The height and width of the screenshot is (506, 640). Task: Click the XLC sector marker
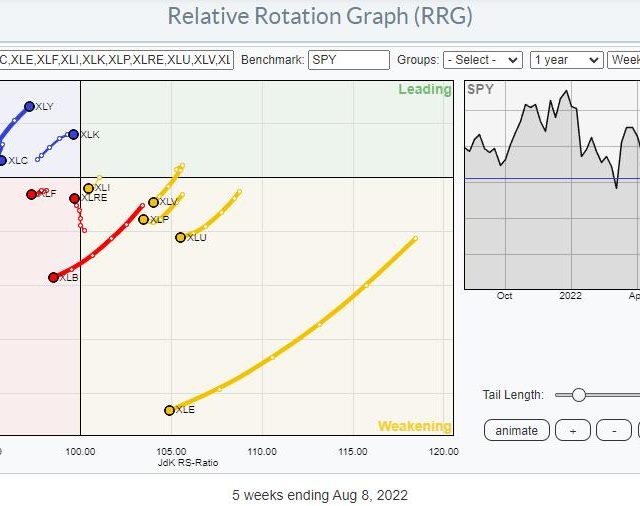[2, 160]
